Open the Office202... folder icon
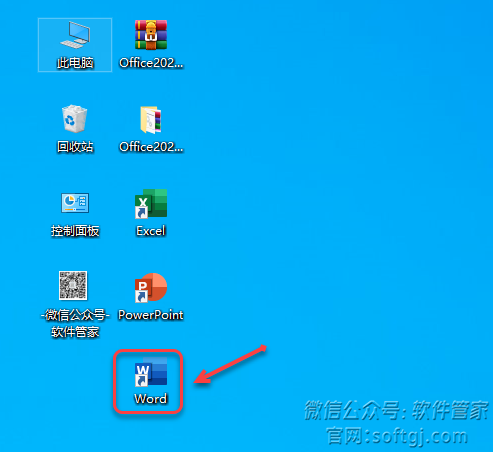 click(x=151, y=120)
